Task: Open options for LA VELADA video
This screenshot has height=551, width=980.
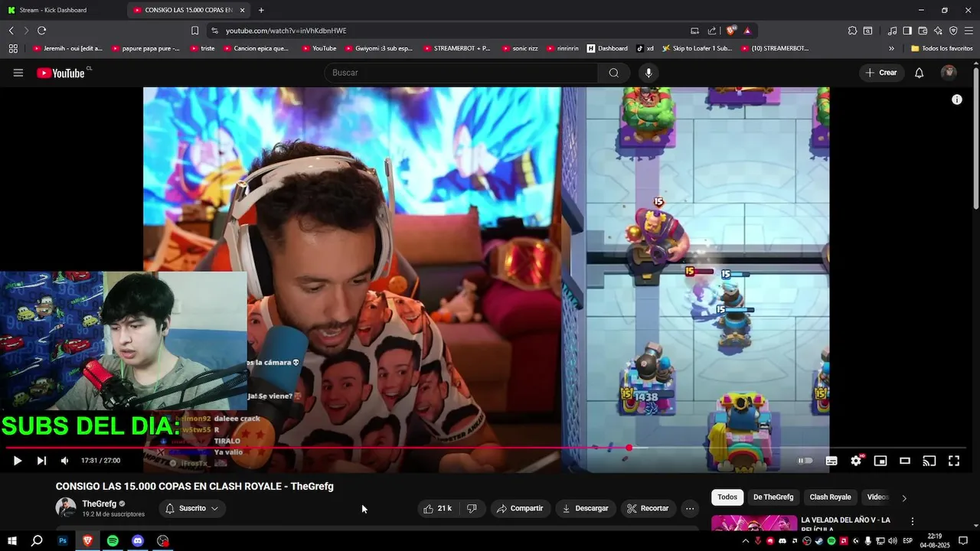Action: [912, 521]
